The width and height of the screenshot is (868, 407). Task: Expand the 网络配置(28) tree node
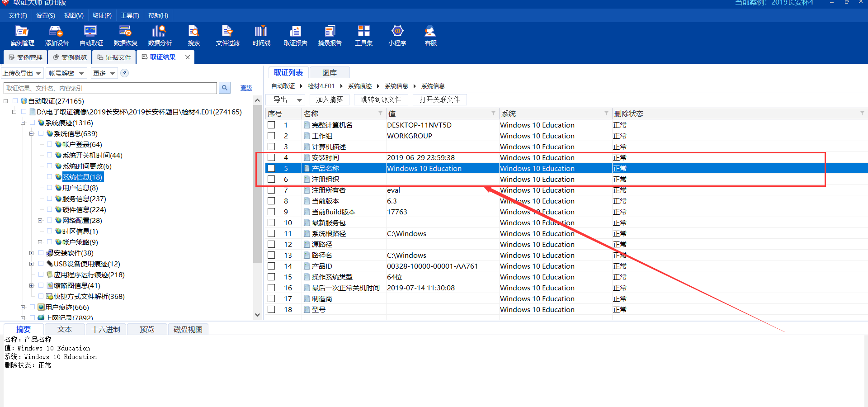tap(40, 220)
